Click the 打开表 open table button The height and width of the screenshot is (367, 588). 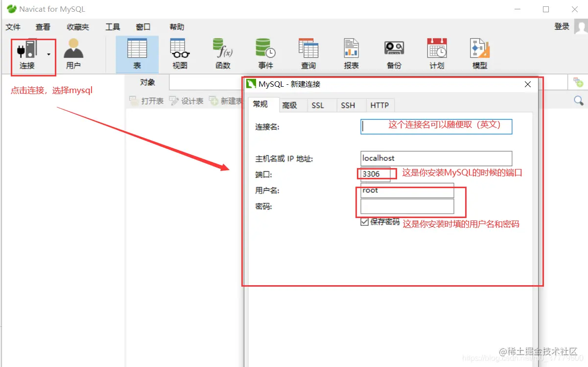coord(146,101)
